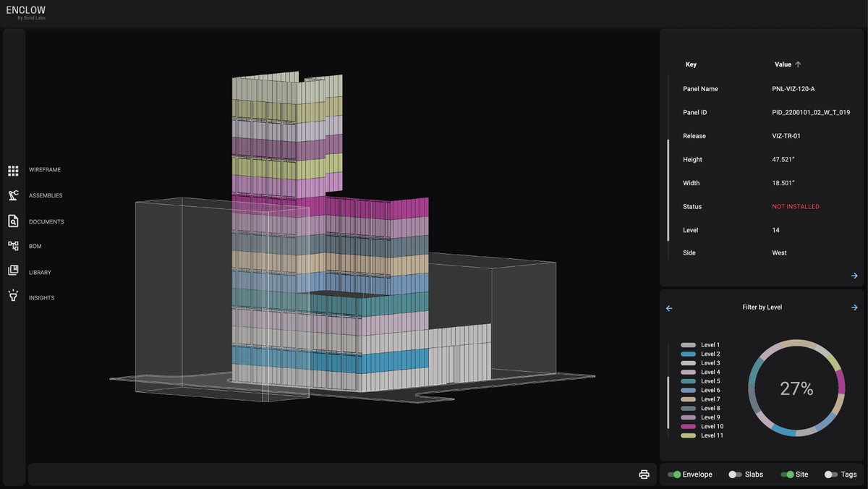Go to previous filter in chart panel
This screenshot has width=868, height=489.
pyautogui.click(x=669, y=307)
